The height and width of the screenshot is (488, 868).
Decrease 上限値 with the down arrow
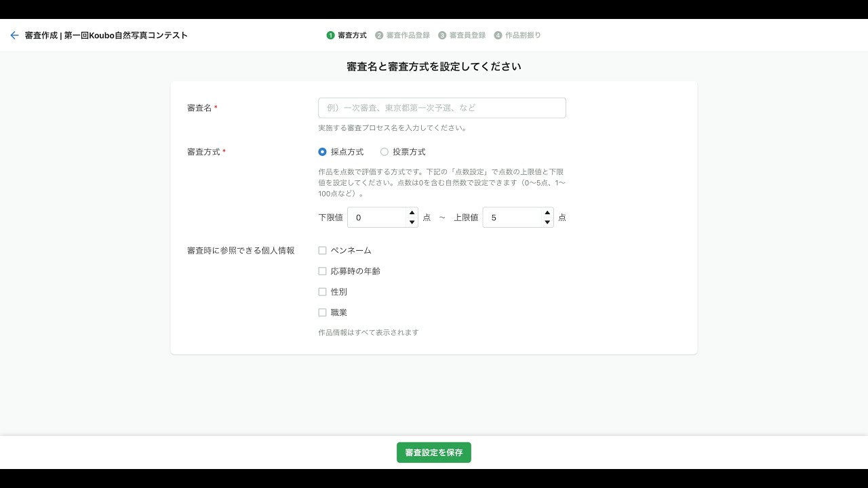pyautogui.click(x=547, y=222)
